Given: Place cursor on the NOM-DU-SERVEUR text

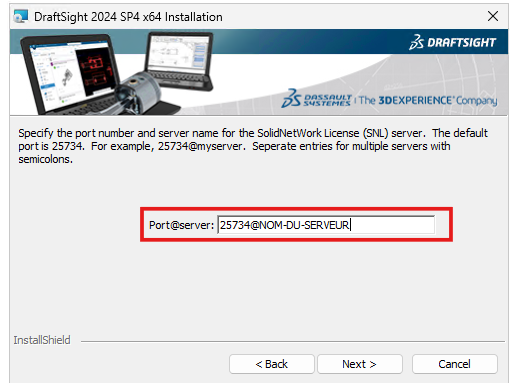Looking at the screenshot, I should click(304, 225).
